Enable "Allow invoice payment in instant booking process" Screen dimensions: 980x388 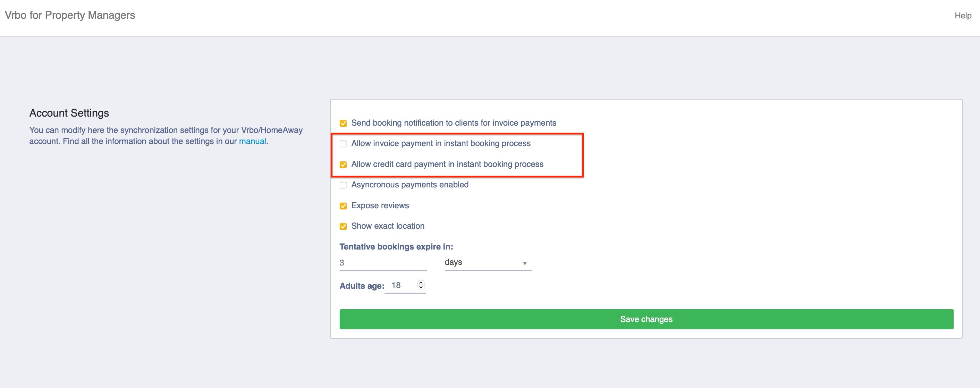pos(343,144)
